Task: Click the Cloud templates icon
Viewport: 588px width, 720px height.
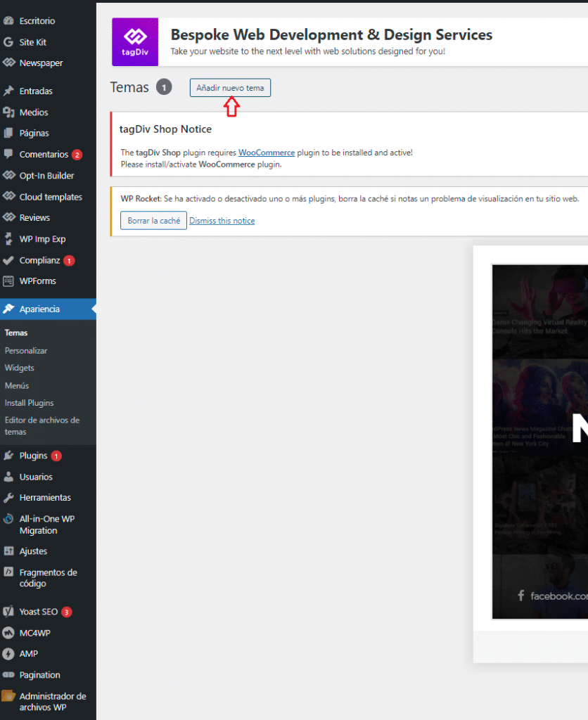Action: coord(8,197)
